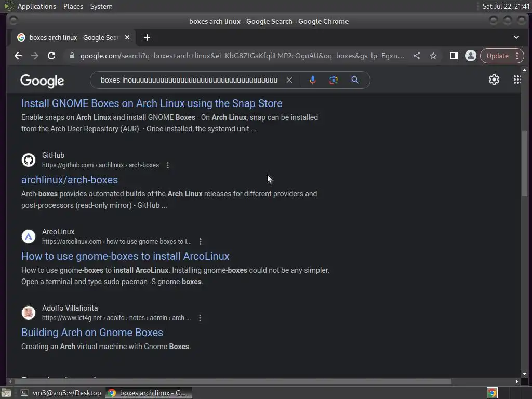View site information via the lock icon

pyautogui.click(x=72, y=56)
